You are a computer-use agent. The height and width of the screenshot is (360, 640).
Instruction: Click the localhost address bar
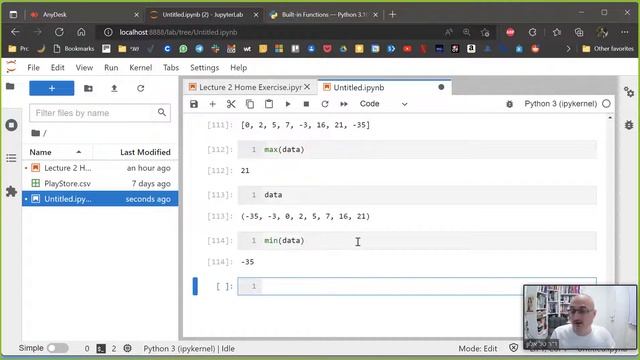[x=269, y=32]
